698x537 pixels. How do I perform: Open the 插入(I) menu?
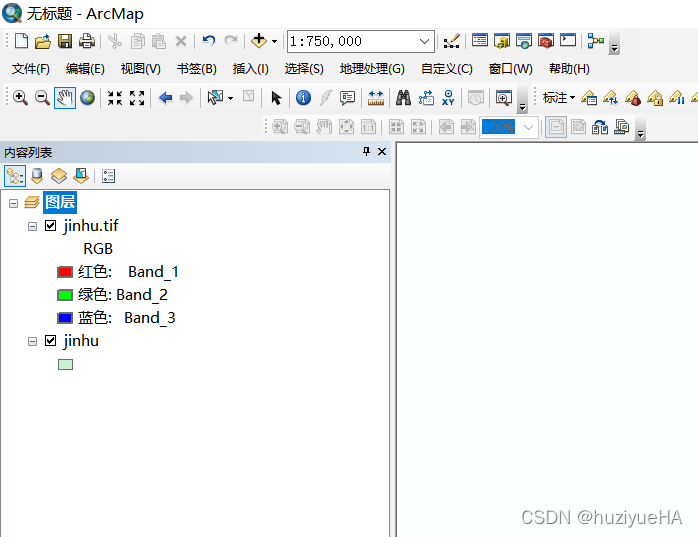click(x=251, y=69)
